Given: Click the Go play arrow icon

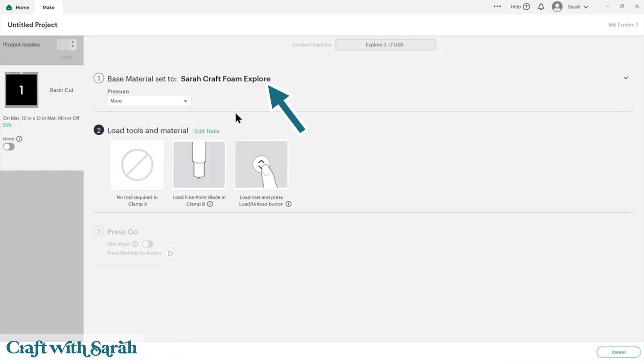Looking at the screenshot, I should (170, 253).
